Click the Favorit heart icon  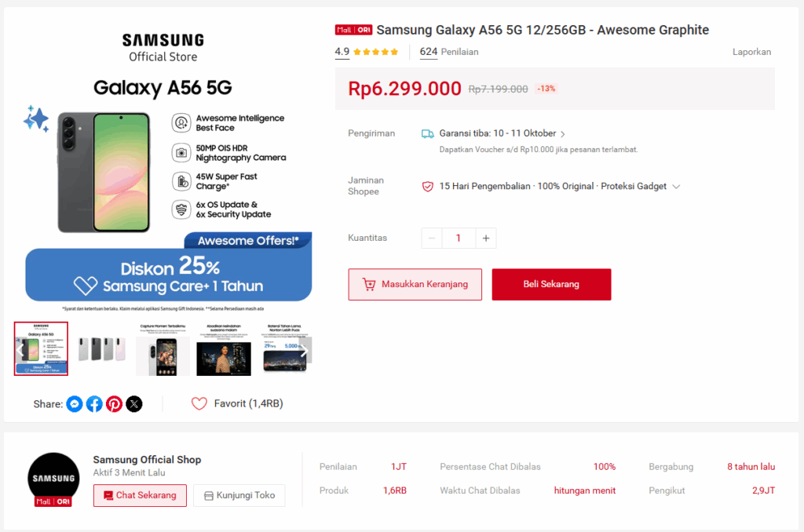tap(199, 404)
